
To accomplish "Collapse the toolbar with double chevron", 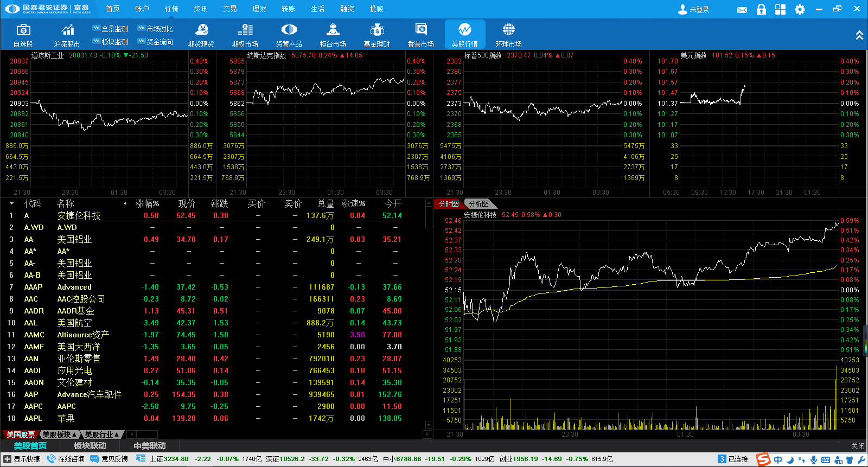I will pyautogui.click(x=859, y=35).
